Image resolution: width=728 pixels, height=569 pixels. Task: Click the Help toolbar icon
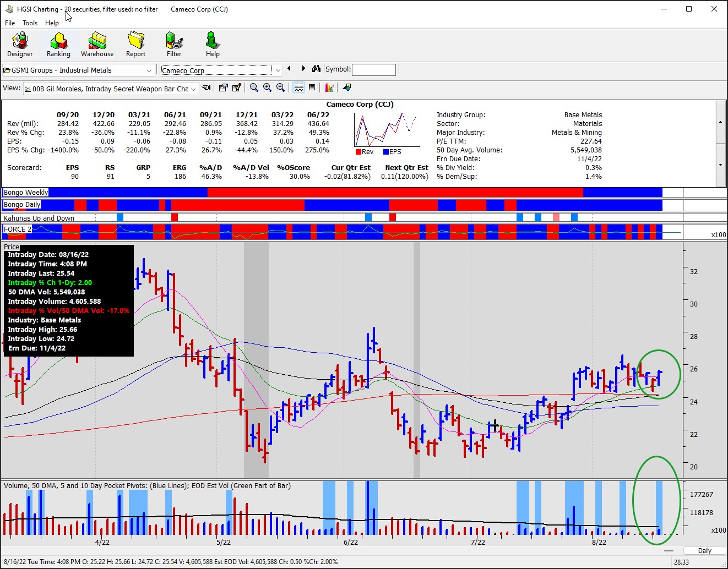[213, 45]
